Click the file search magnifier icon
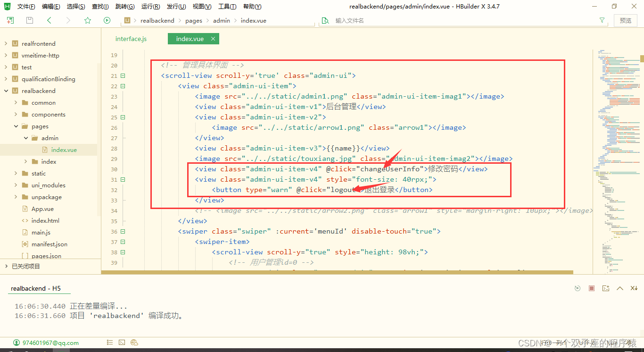The height and width of the screenshot is (352, 644). tap(325, 20)
